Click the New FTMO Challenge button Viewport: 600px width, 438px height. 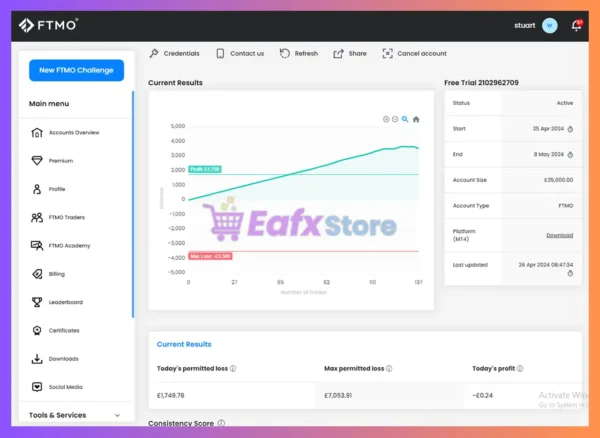(x=77, y=70)
